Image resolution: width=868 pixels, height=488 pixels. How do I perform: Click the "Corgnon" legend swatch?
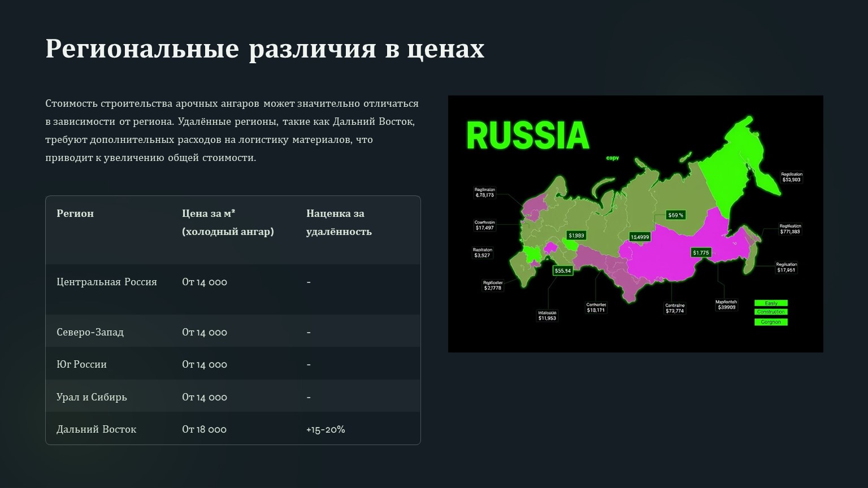[x=771, y=322]
